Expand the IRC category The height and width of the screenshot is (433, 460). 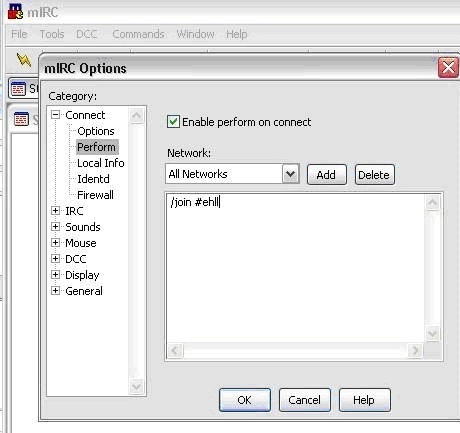click(x=55, y=211)
